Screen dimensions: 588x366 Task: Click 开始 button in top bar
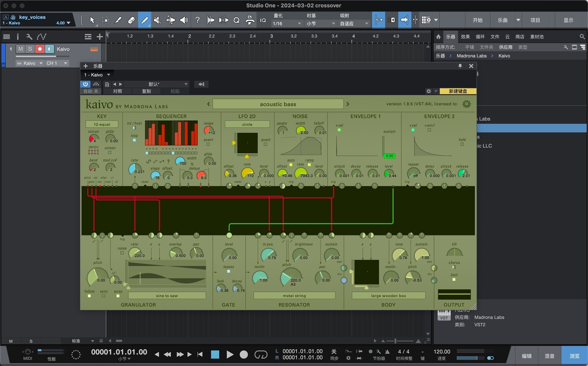477,20
